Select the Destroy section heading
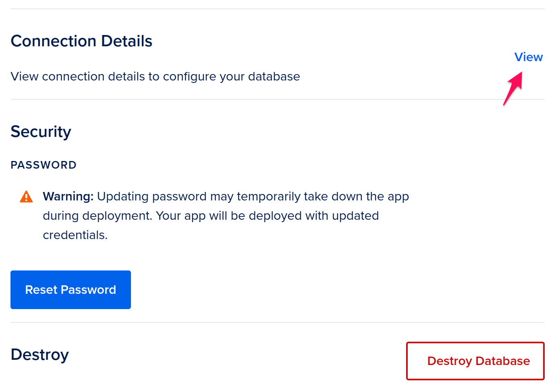The image size is (556, 392). coord(39,355)
